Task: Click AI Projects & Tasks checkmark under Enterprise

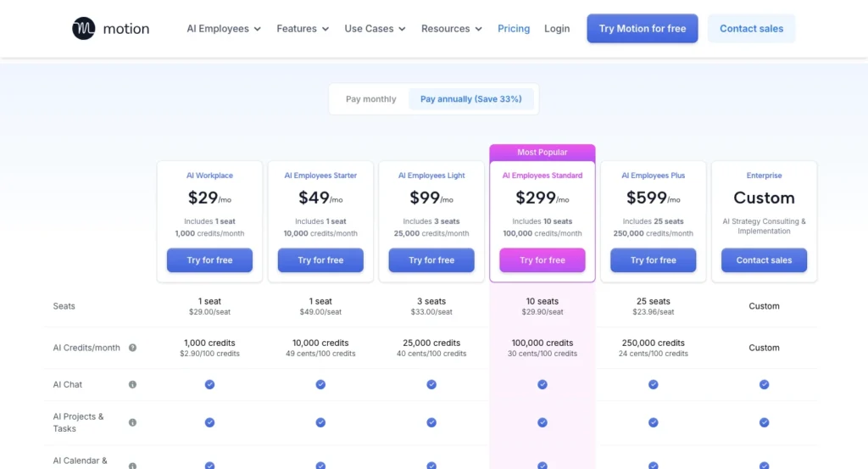Action: click(764, 422)
